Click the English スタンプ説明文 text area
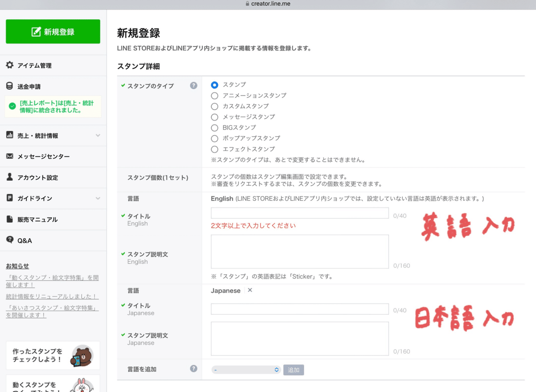 coord(300,252)
